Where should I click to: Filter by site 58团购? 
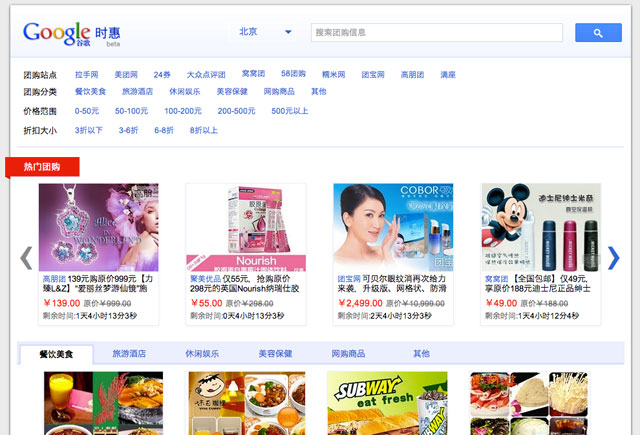[x=293, y=73]
